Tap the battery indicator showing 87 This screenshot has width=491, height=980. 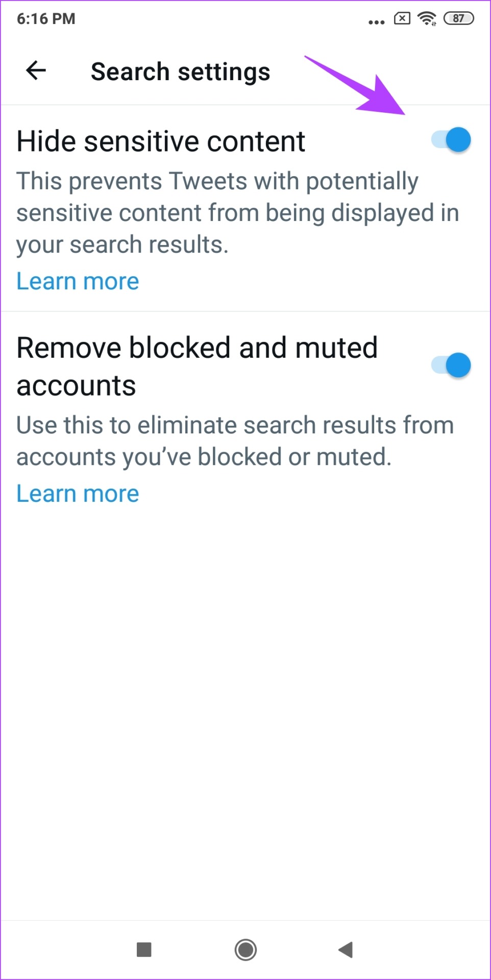click(458, 19)
